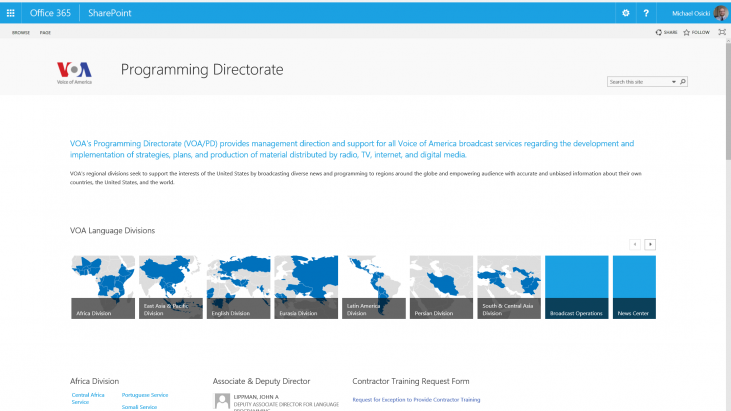Click the Contractor Training Request Form heading
The height and width of the screenshot is (411, 731).
pos(411,381)
